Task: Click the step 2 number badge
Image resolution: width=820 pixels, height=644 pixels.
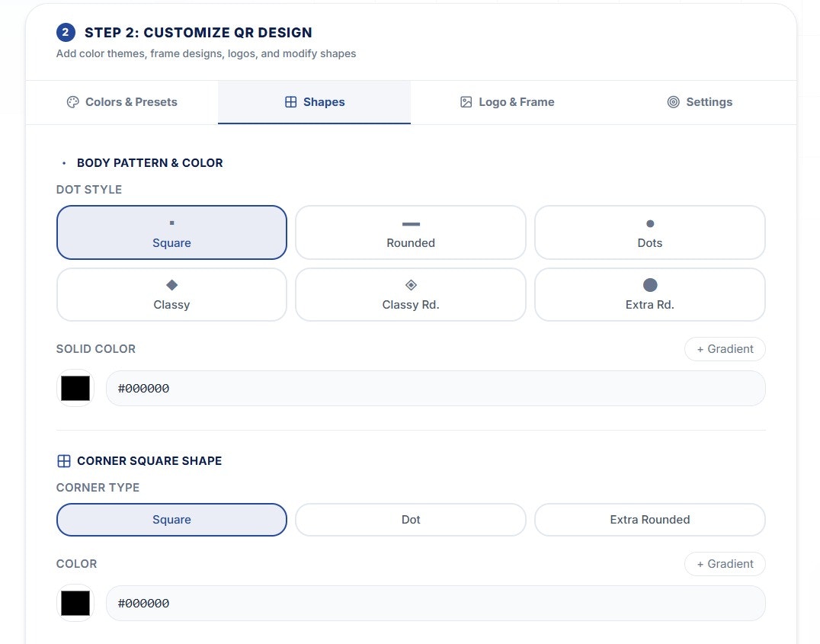Action: click(66, 33)
